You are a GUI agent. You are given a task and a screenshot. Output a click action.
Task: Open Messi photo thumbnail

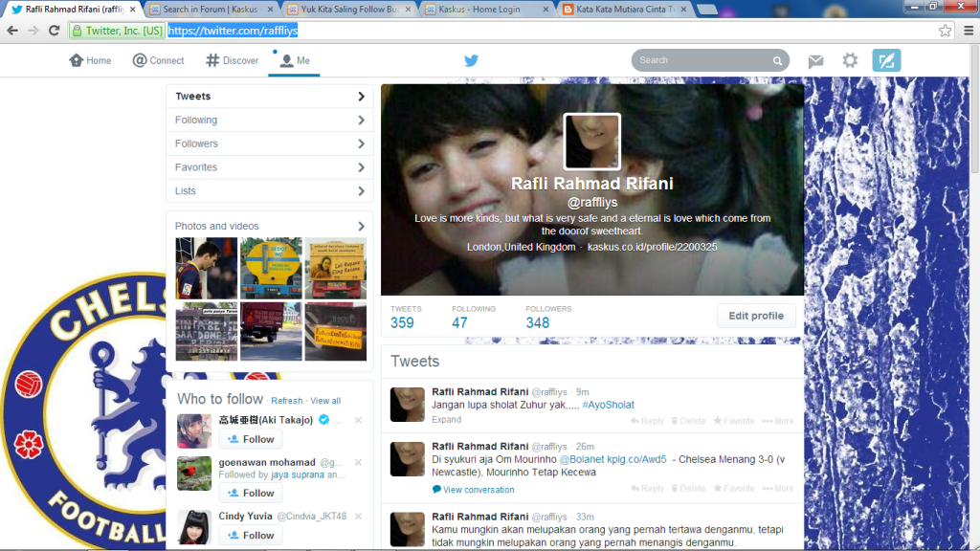207,268
